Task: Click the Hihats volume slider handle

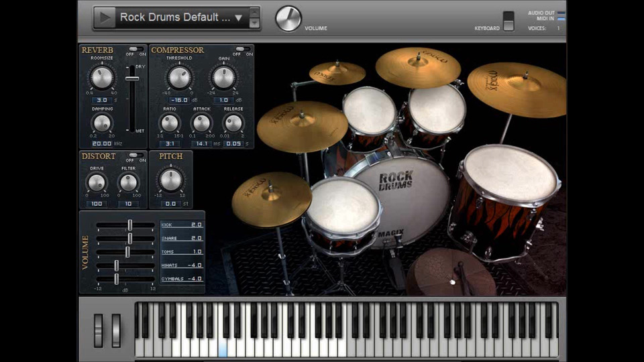Action: tap(117, 265)
